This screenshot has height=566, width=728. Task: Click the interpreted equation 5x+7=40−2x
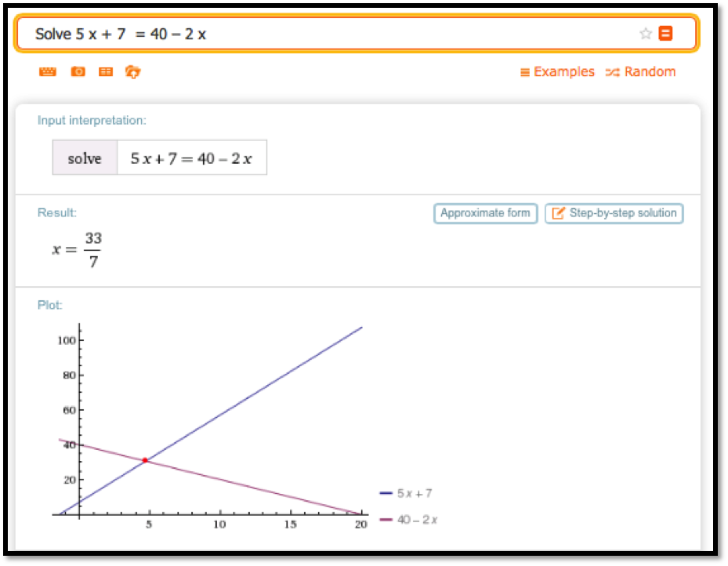(191, 158)
